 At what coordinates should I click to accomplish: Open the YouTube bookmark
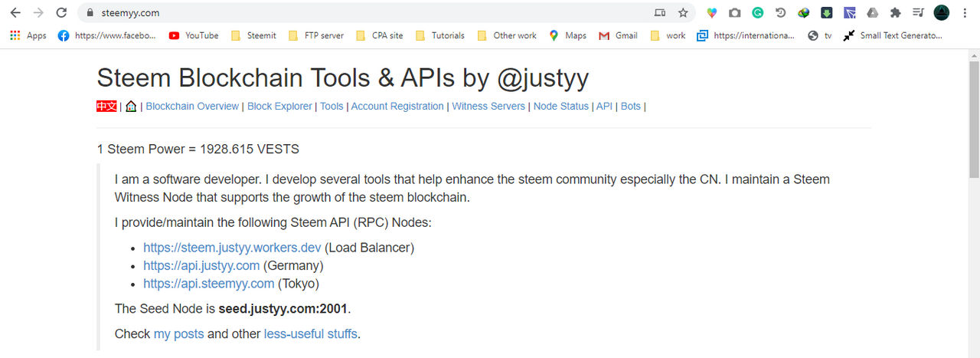[x=194, y=35]
